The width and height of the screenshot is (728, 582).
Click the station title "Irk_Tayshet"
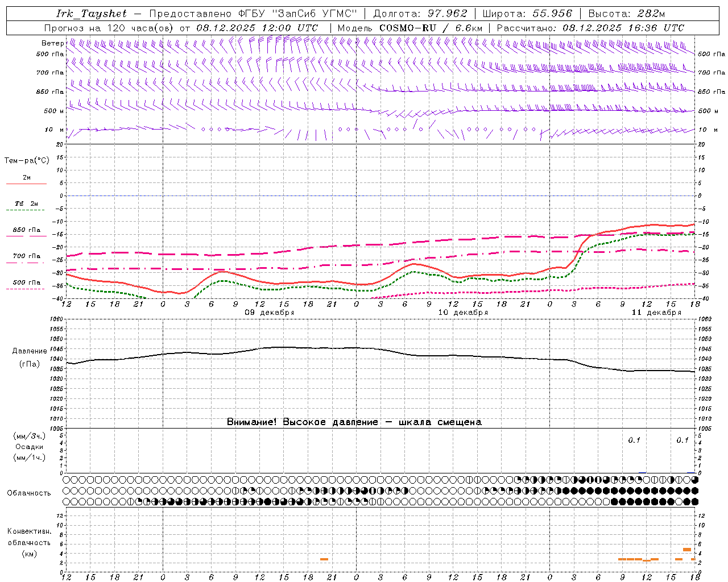click(92, 14)
